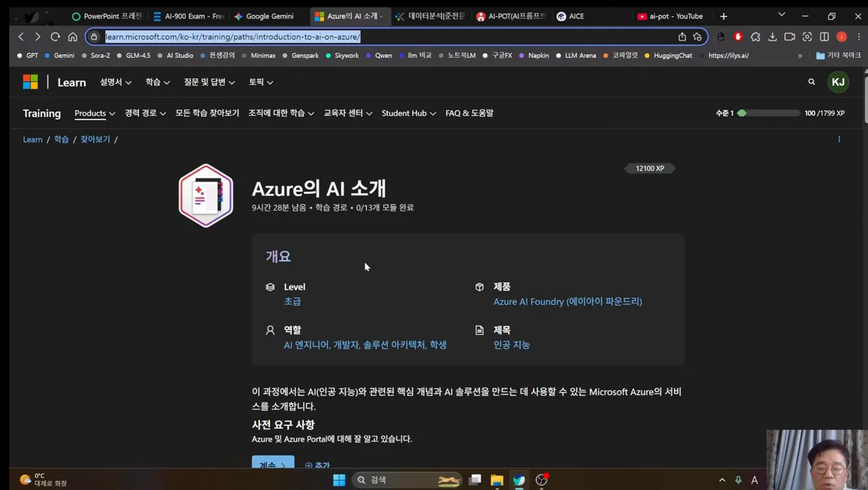Screen dimensions: 868x490
Task: Open the browser home page icon
Action: click(x=72, y=36)
